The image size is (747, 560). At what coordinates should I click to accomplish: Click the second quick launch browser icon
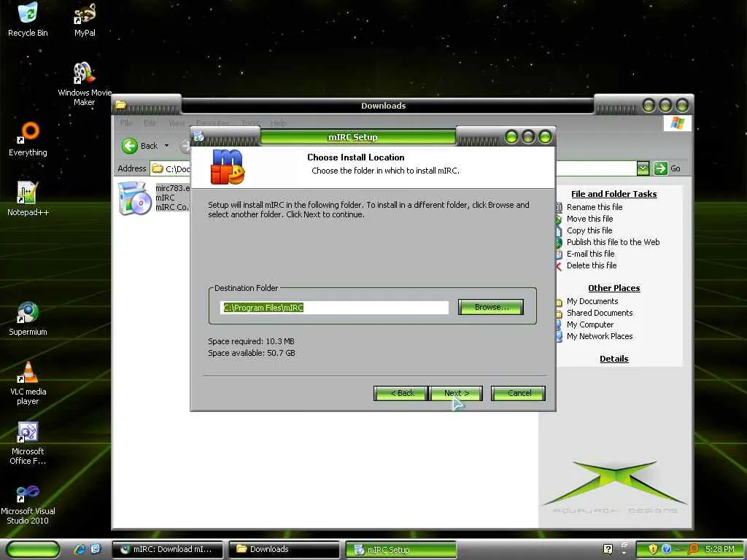tap(96, 550)
